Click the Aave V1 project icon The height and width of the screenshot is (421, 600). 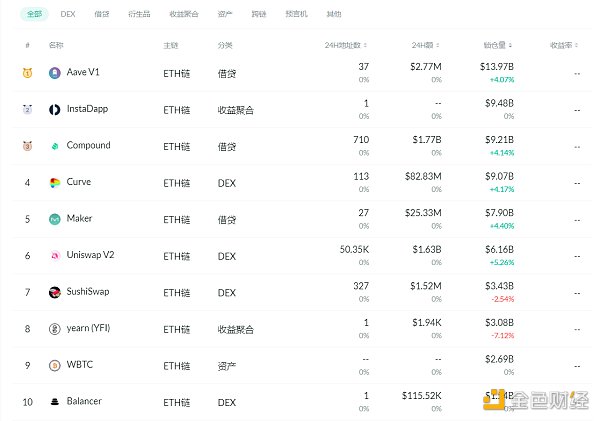(x=54, y=73)
